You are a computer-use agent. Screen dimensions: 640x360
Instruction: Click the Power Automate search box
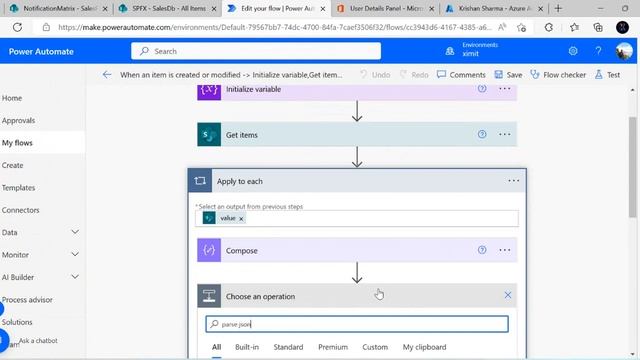(256, 51)
